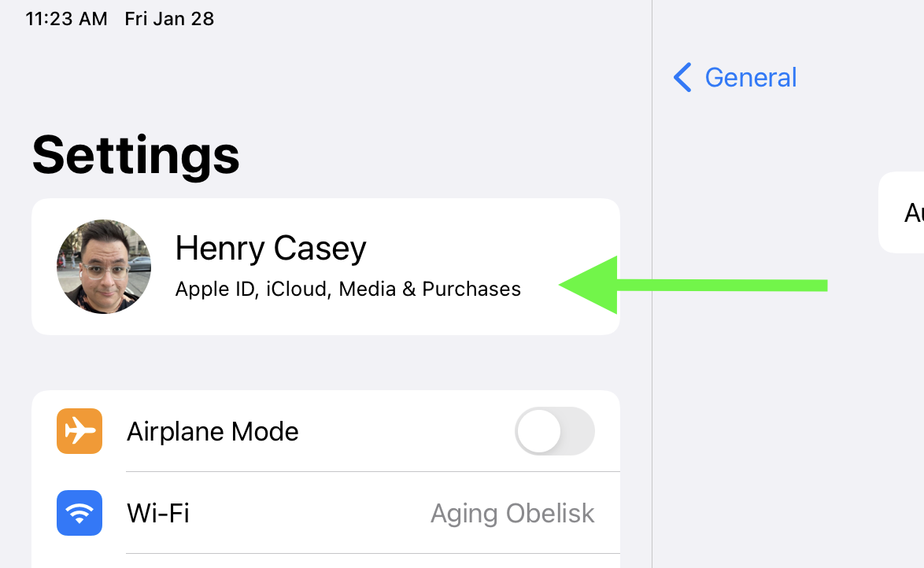This screenshot has height=568, width=924.
Task: Tap the account card containing Henry Casey
Action: [x=325, y=267]
